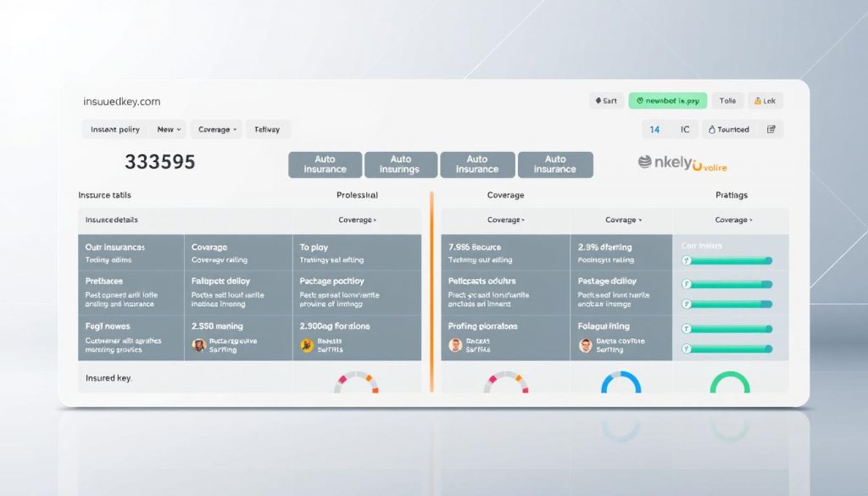Select the first Auto insurance tab

click(325, 164)
